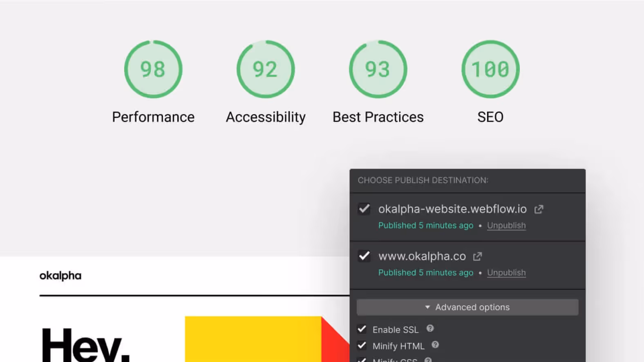Click the Enable SSL help question mark icon
Screen dimensions: 644x362
tap(430, 328)
